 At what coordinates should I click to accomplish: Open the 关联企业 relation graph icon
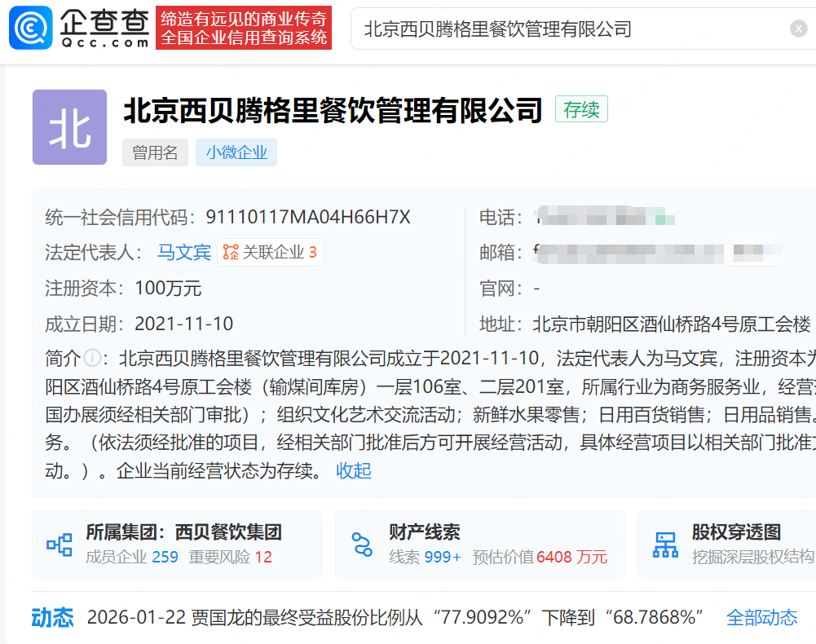point(231,253)
